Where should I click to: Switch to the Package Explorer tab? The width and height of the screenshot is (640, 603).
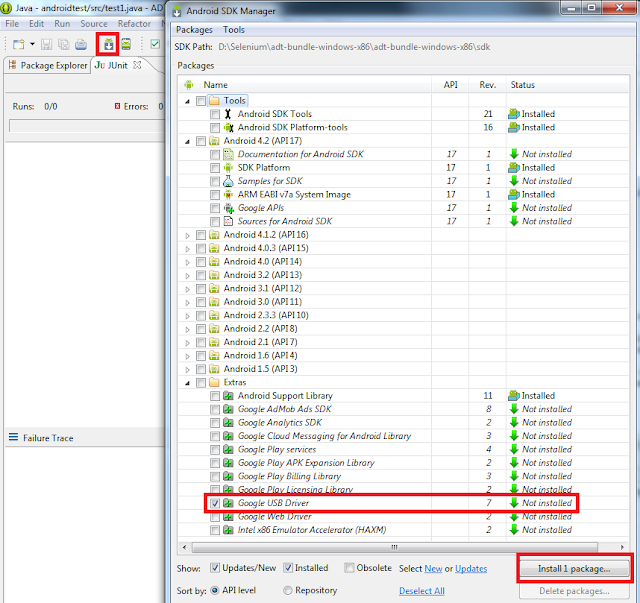pyautogui.click(x=48, y=65)
